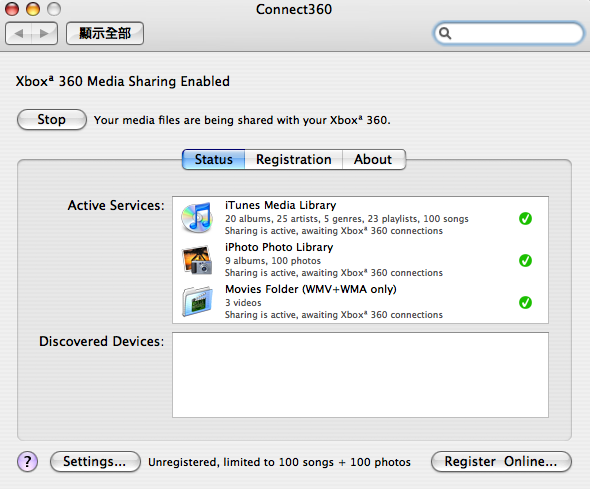Switch to the Status tab

tap(213, 159)
